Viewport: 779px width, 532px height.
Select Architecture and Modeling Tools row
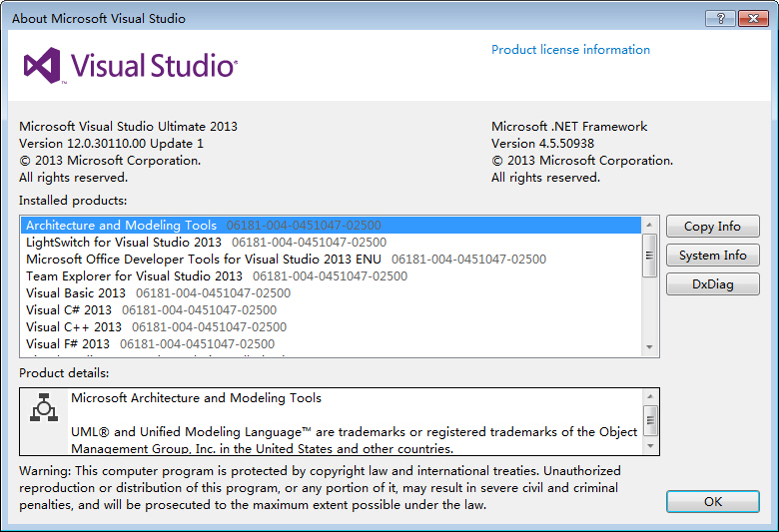click(x=331, y=226)
